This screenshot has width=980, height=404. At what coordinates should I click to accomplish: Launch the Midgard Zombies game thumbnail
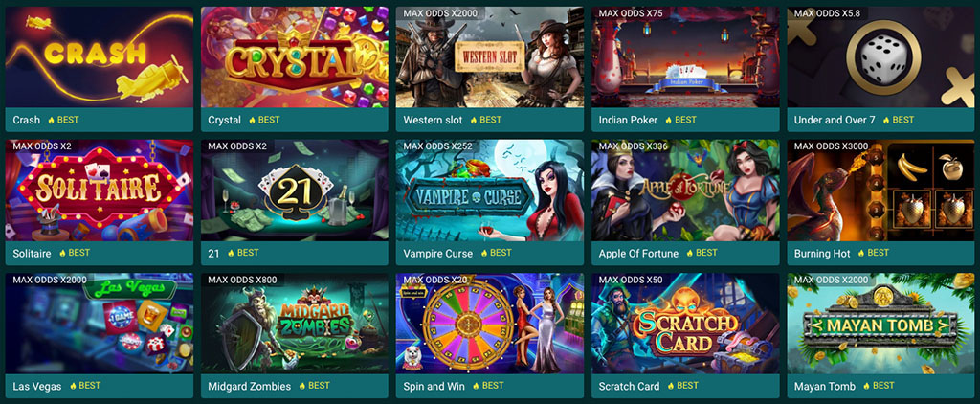point(295,324)
